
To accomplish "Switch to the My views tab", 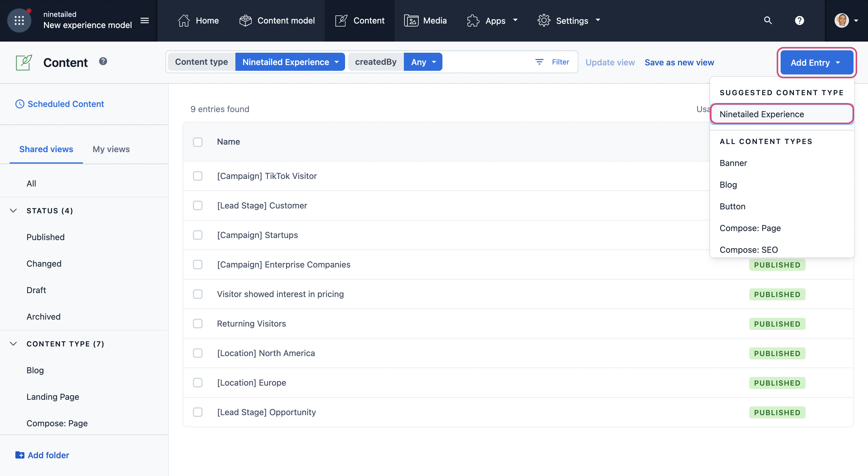I will pyautogui.click(x=111, y=149).
